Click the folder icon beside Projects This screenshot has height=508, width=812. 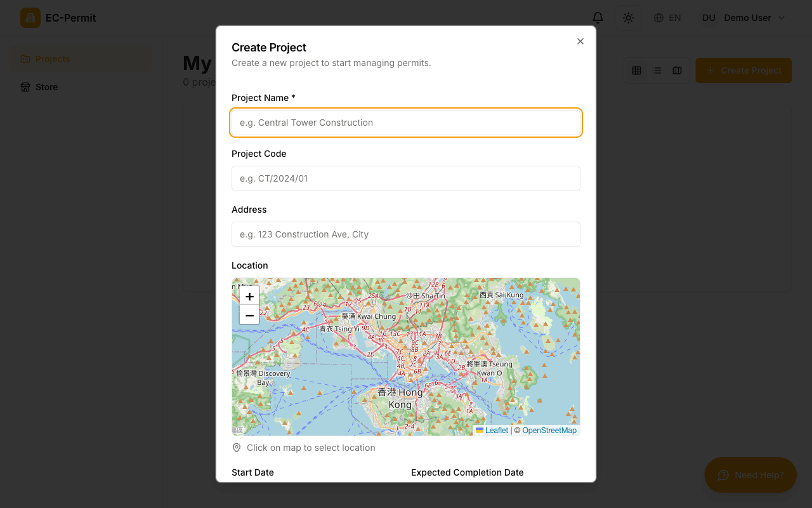(x=25, y=58)
